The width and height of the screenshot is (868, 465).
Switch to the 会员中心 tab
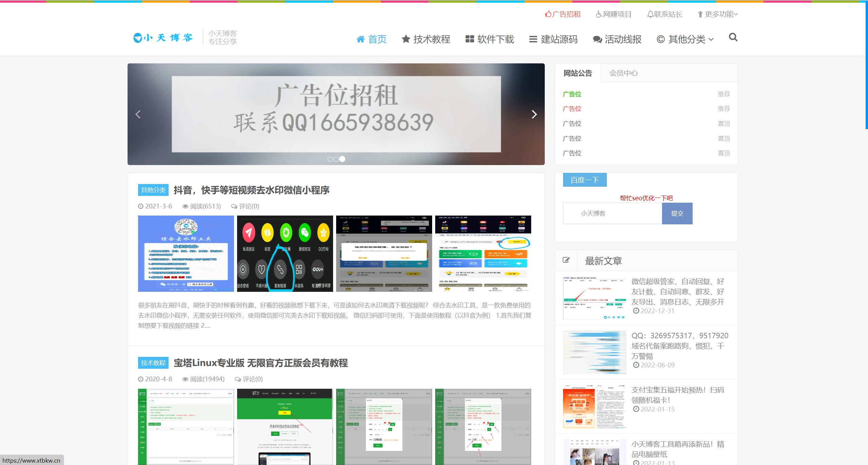coord(623,73)
